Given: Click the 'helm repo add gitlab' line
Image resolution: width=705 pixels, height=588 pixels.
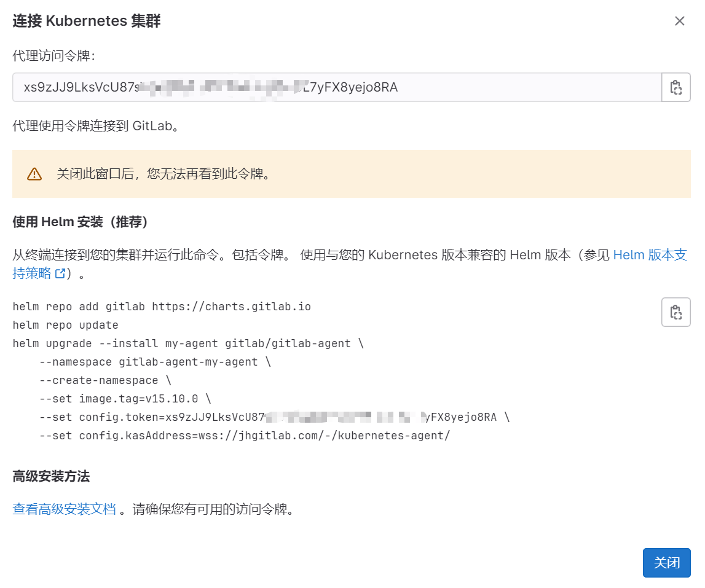Looking at the screenshot, I should pyautogui.click(x=162, y=307).
